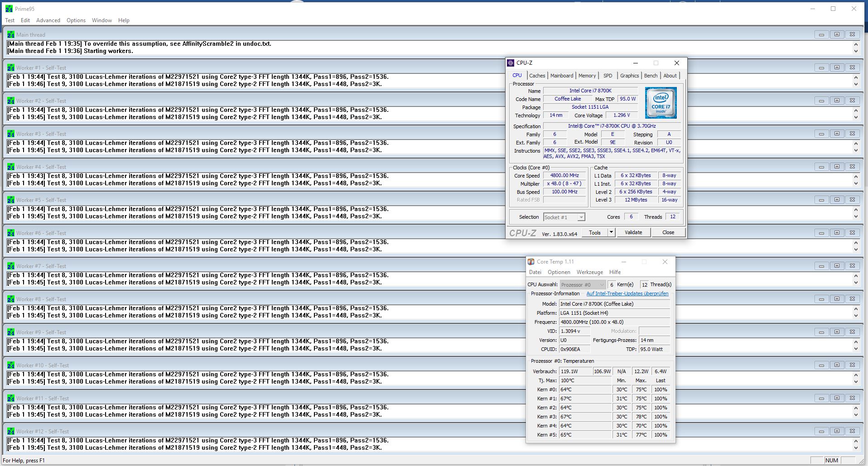Open the Advanced menu in Prime95
868x466 pixels.
48,20
